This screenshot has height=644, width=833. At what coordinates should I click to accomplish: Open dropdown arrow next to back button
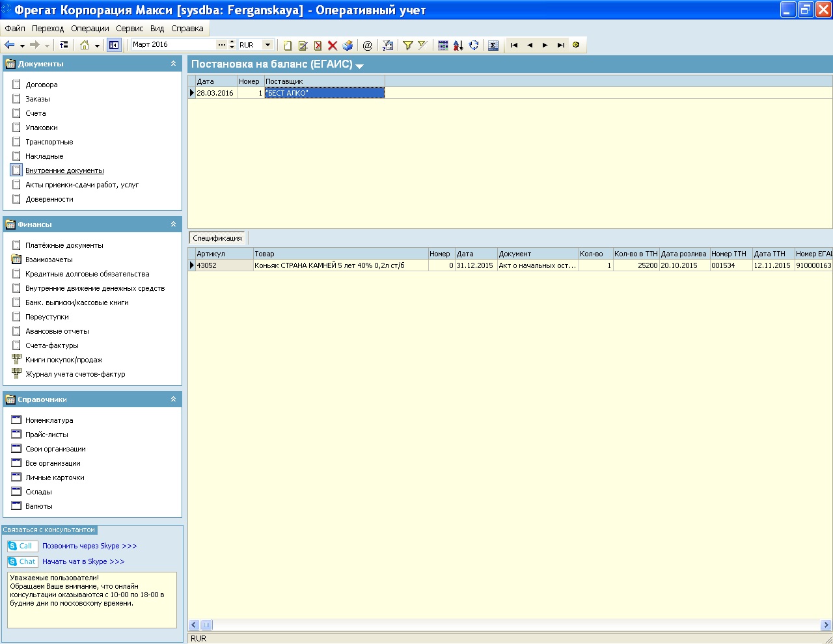tap(22, 46)
